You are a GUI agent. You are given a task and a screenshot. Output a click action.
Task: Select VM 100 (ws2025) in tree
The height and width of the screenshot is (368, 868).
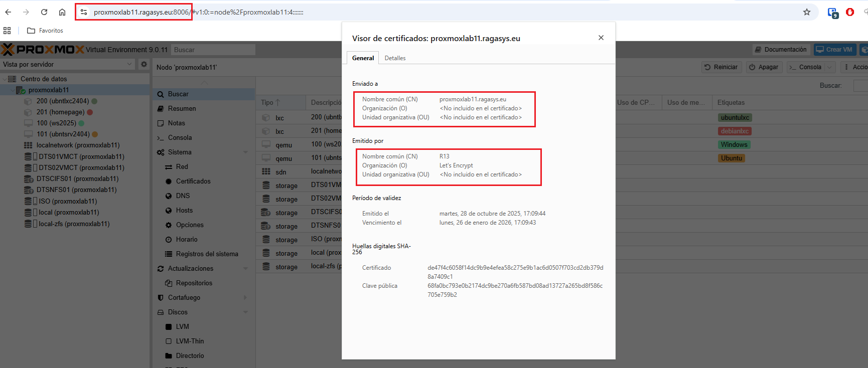click(56, 123)
